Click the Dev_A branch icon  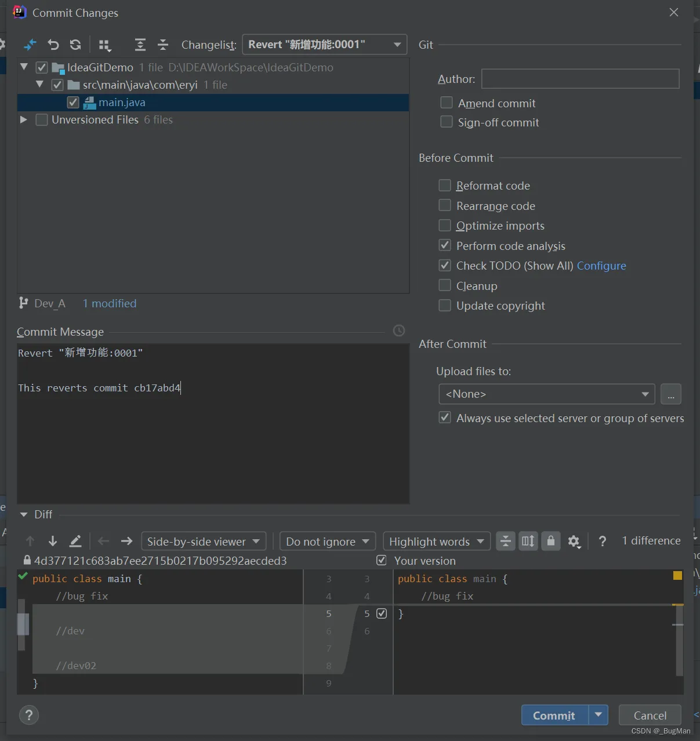click(x=24, y=303)
